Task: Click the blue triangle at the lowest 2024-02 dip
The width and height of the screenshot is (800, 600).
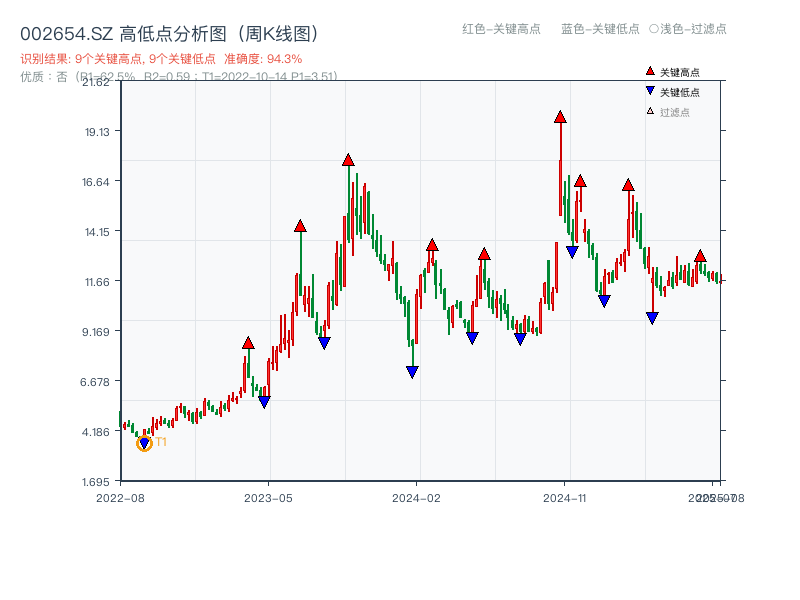Action: [412, 372]
